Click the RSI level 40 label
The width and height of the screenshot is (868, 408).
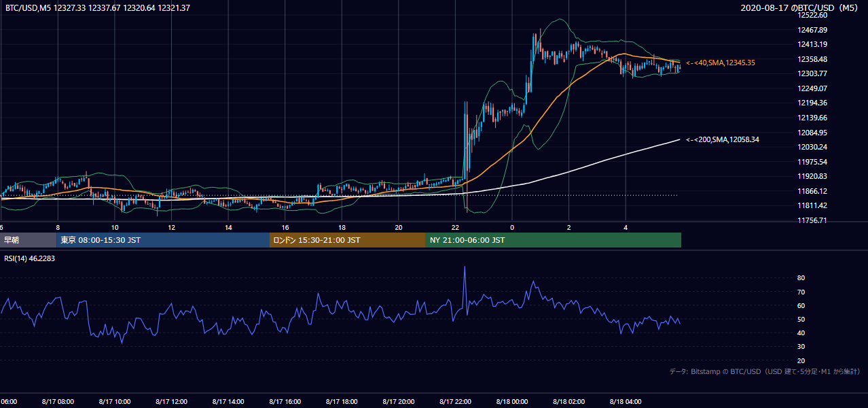(801, 333)
